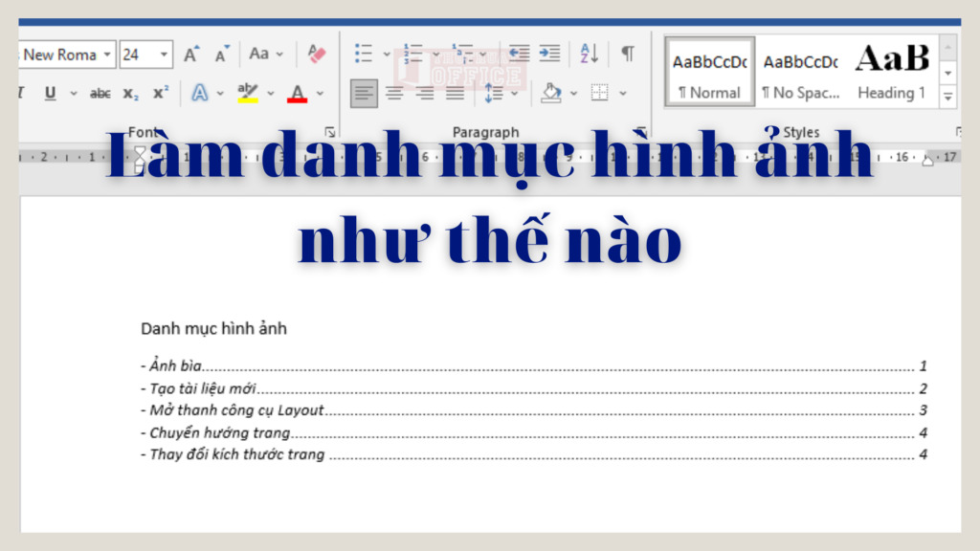The height and width of the screenshot is (551, 980).
Task: Click the Clear All Formatting icon
Action: pyautogui.click(x=317, y=54)
